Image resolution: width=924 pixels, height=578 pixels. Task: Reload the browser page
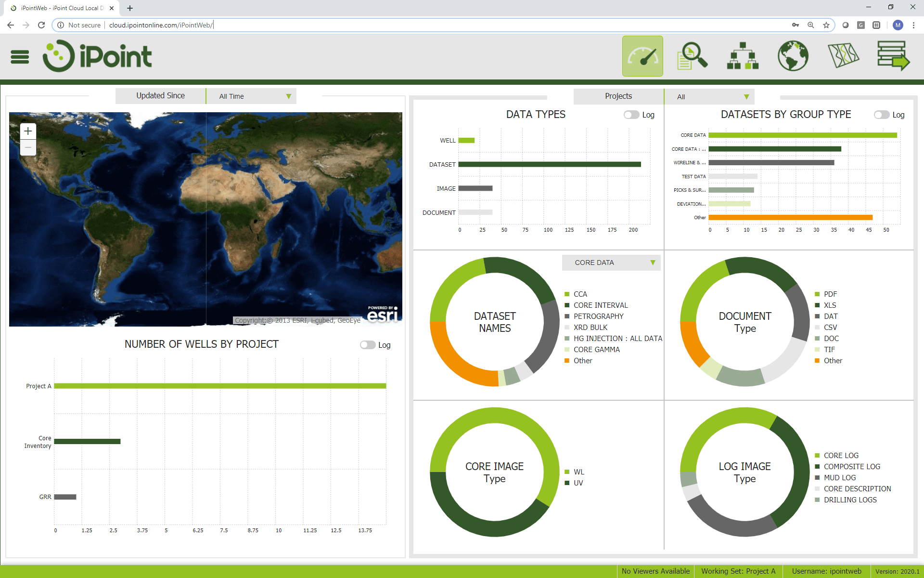pos(41,25)
